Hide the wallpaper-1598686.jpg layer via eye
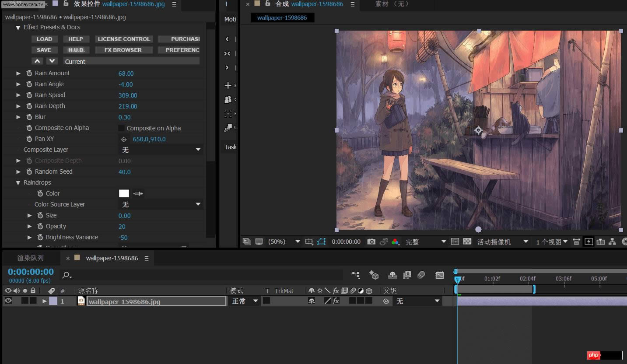Image resolution: width=627 pixels, height=364 pixels. click(x=8, y=301)
